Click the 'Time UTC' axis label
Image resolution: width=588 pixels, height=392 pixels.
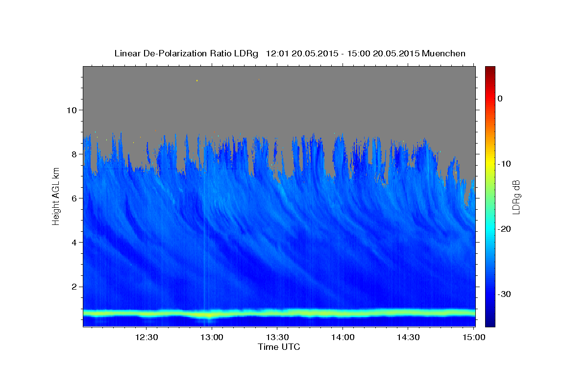click(279, 347)
